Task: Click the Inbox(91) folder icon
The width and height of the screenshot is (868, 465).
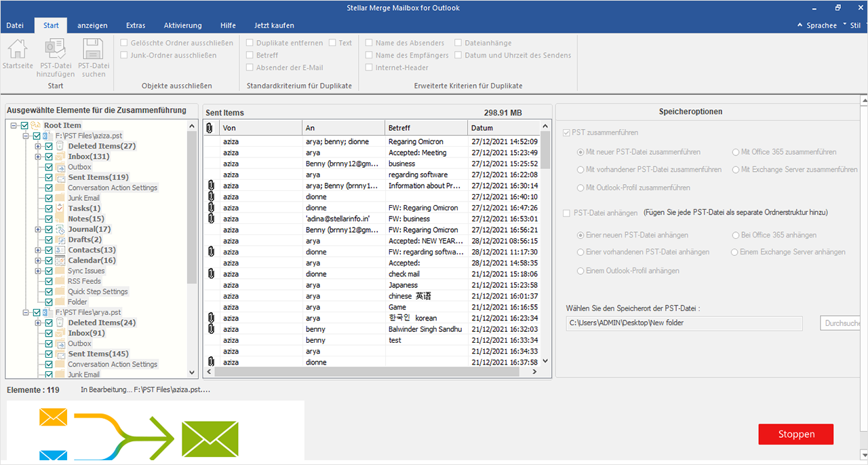Action: pos(60,333)
